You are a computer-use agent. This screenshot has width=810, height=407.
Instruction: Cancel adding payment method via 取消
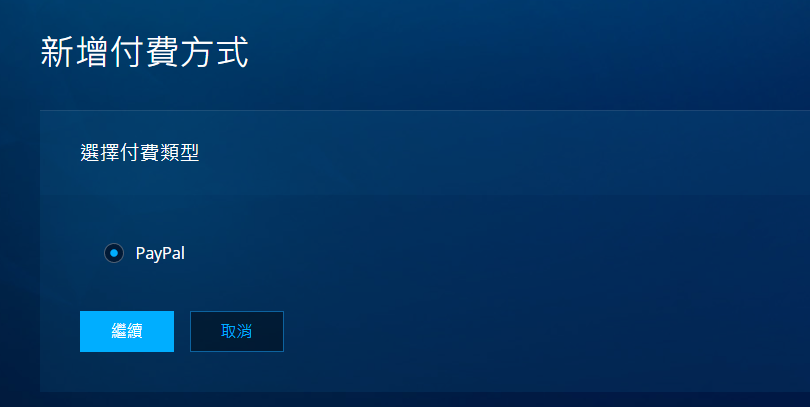click(x=237, y=331)
